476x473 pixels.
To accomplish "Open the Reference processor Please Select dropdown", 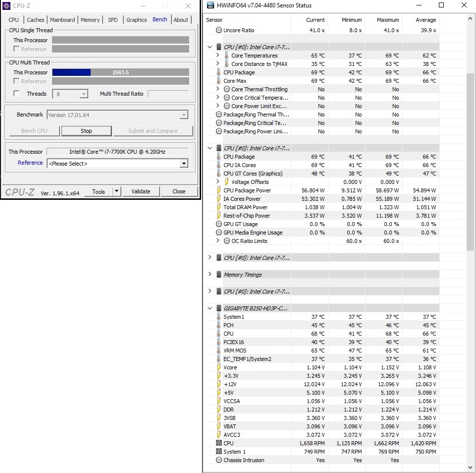I will point(183,164).
